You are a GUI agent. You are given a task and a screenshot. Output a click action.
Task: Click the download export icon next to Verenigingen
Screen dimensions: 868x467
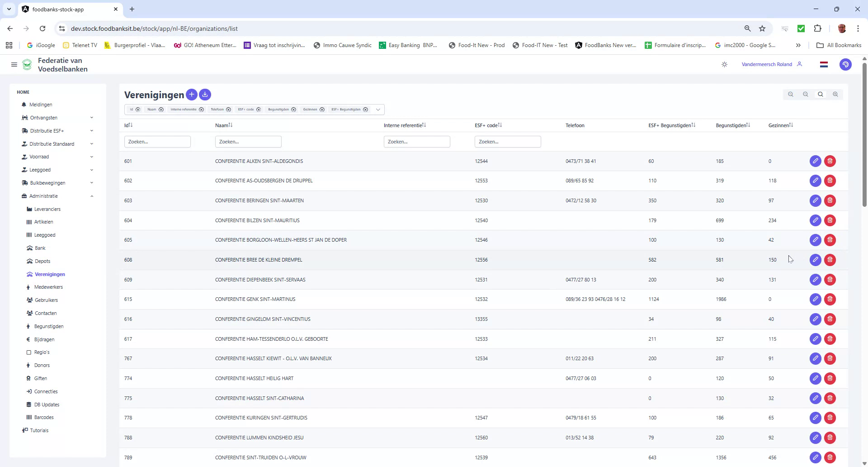[x=205, y=95]
